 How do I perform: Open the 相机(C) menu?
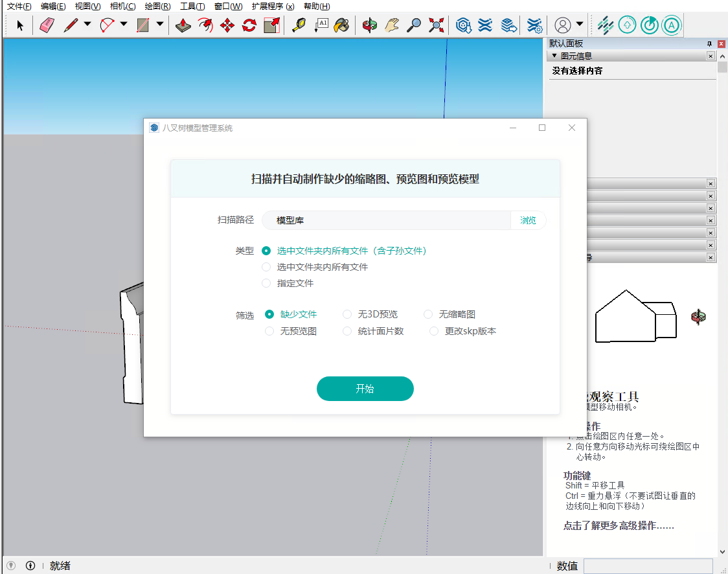[x=122, y=6]
